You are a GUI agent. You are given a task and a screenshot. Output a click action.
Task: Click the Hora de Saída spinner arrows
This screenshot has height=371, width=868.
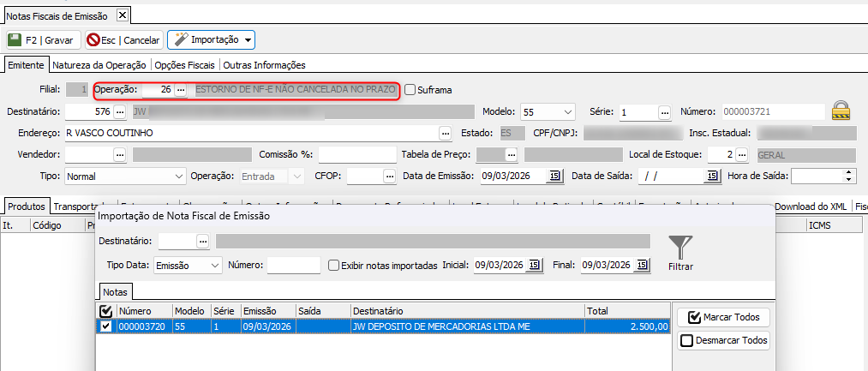pyautogui.click(x=849, y=176)
